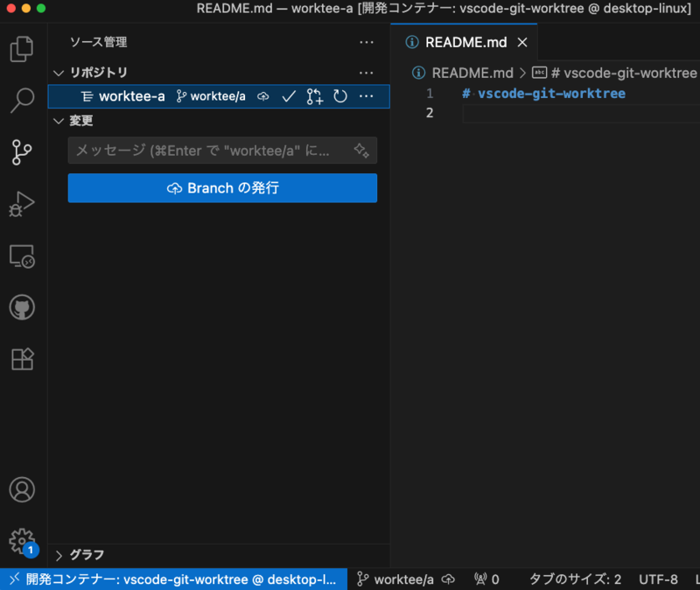Publish changes with the cloud upload icon
Image resolution: width=700 pixels, height=590 pixels.
pos(262,96)
